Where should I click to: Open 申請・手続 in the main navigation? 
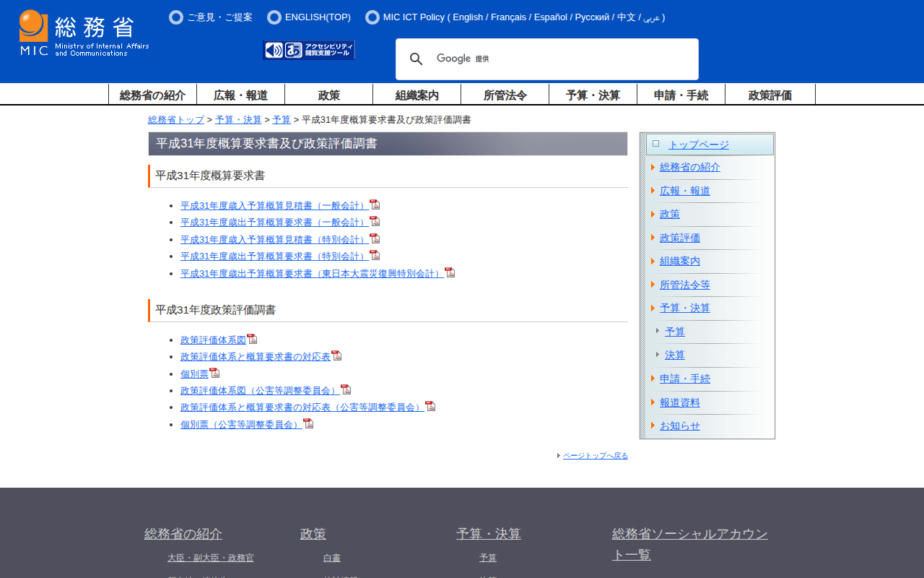pos(681,95)
